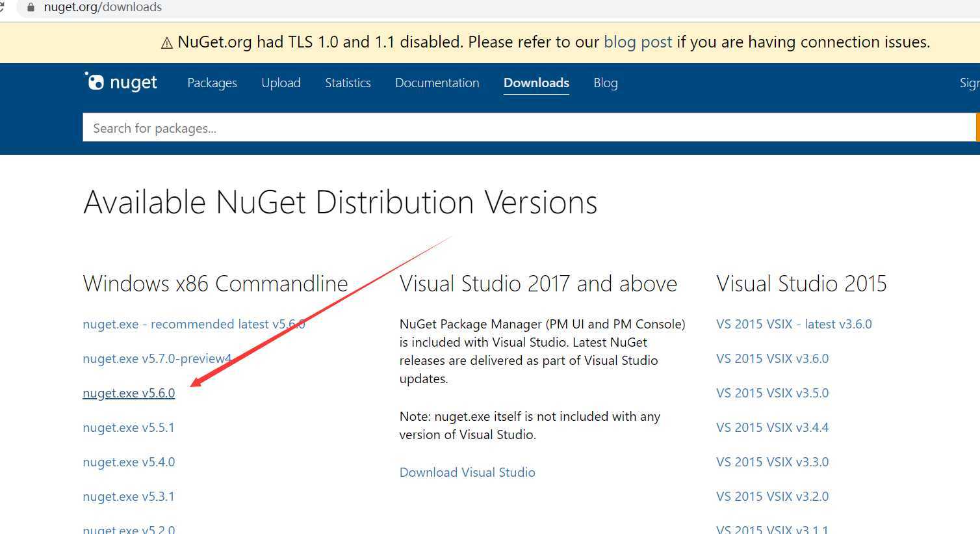Download nuget.exe v5.4.0

pyautogui.click(x=129, y=462)
